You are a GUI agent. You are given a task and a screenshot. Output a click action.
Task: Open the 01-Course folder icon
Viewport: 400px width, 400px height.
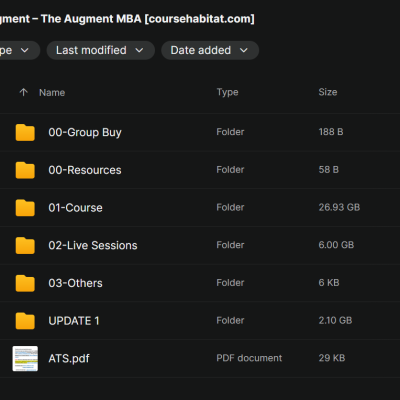point(25,208)
